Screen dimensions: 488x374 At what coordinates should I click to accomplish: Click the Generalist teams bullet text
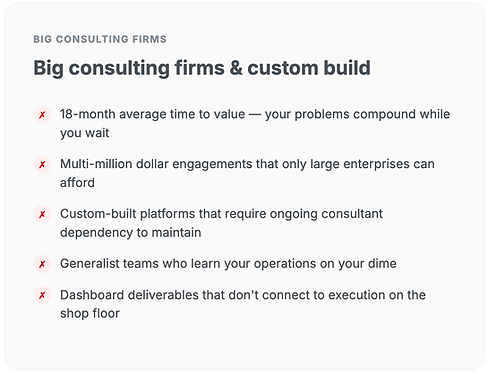pos(228,264)
